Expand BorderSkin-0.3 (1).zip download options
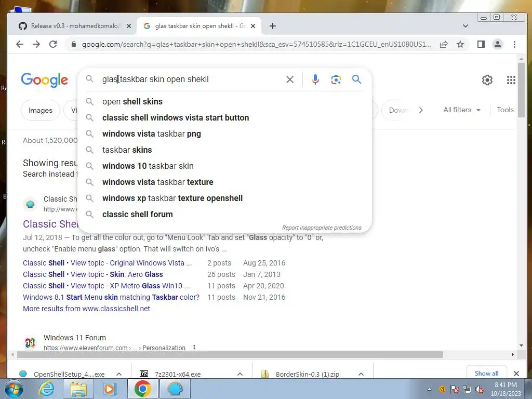The image size is (532, 399). (361, 374)
